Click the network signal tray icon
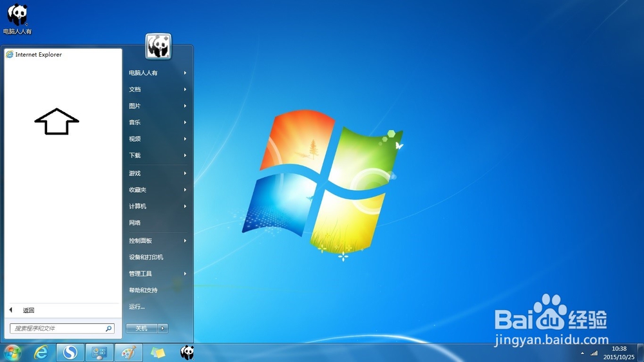Viewport: 644px width, 362px height. [x=594, y=353]
